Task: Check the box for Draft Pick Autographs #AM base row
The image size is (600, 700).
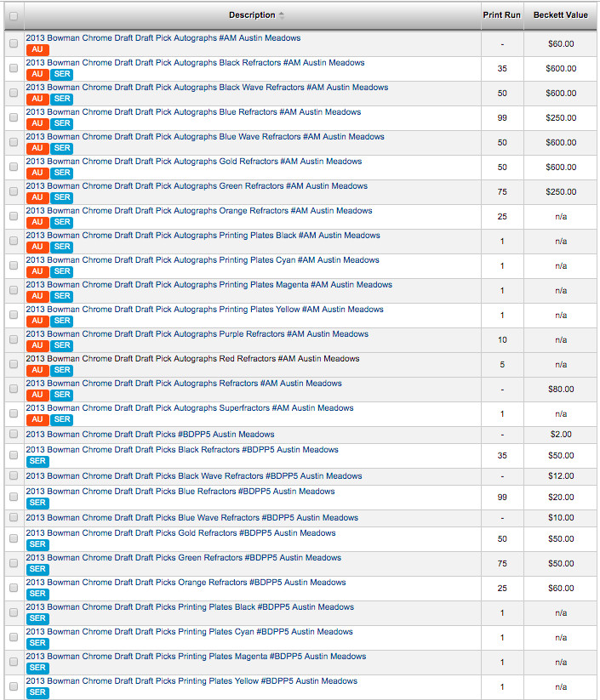Action: (x=14, y=43)
